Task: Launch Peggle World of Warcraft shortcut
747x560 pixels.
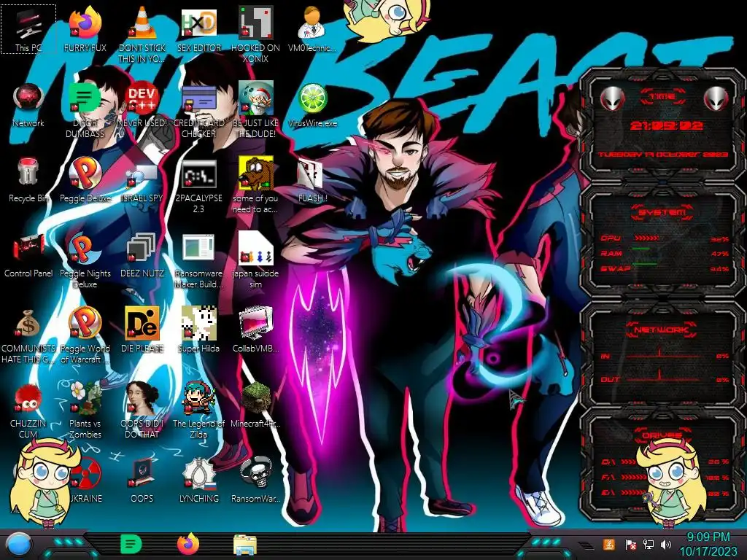Action: (85, 335)
